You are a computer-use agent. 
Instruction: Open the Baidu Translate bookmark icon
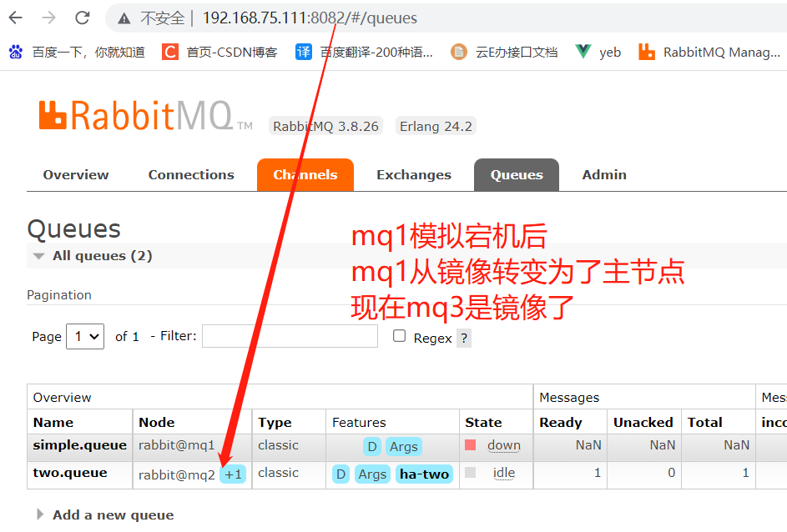click(x=304, y=52)
